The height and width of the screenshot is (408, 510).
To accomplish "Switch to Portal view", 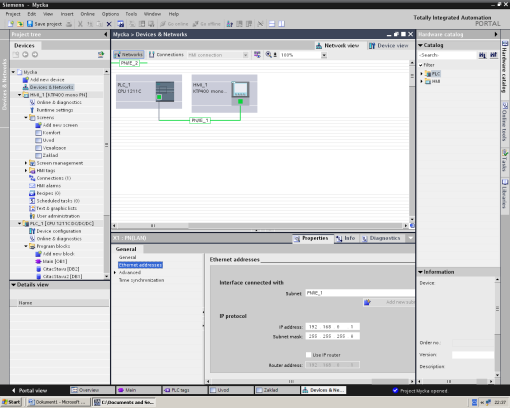I will (30, 390).
